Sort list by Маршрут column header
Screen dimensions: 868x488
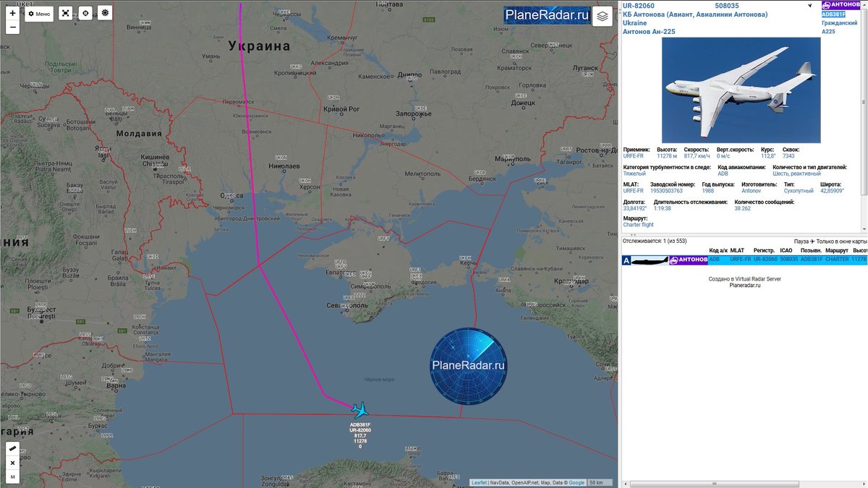[836, 250]
